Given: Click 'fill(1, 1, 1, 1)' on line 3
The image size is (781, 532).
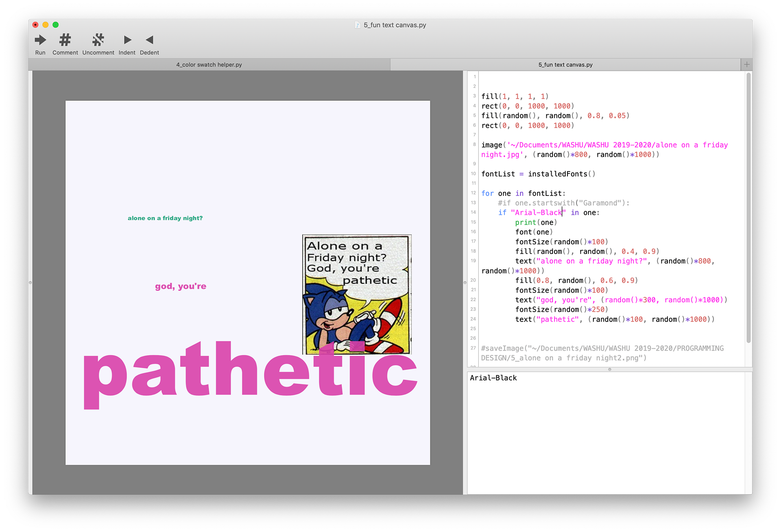Looking at the screenshot, I should tap(515, 96).
